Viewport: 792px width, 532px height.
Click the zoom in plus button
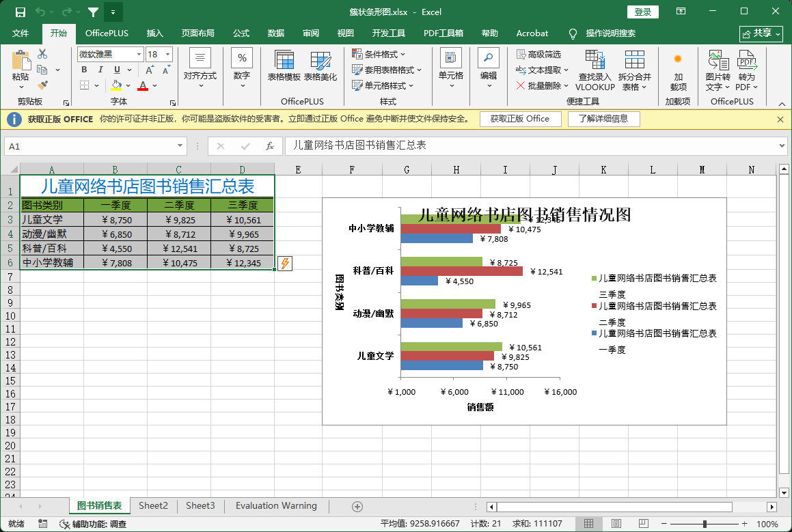click(745, 524)
